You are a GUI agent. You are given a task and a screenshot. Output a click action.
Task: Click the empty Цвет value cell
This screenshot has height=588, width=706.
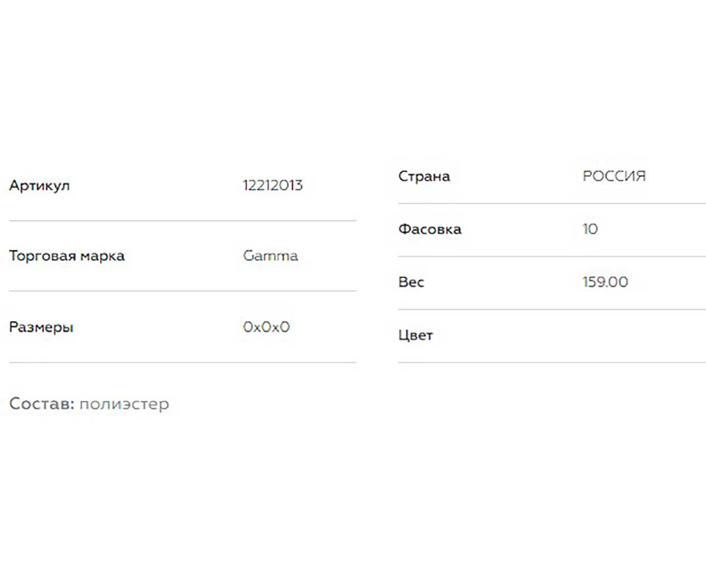coord(644,336)
